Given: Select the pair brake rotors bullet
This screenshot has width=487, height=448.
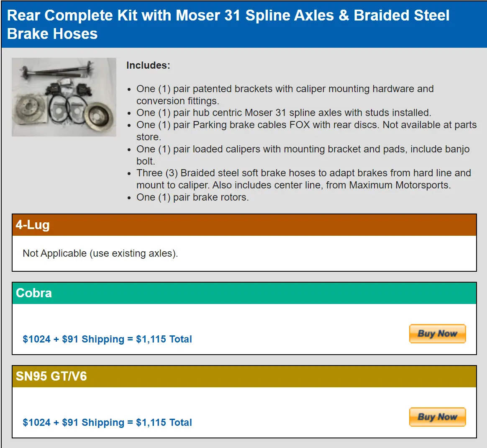Looking at the screenshot, I should point(192,197).
